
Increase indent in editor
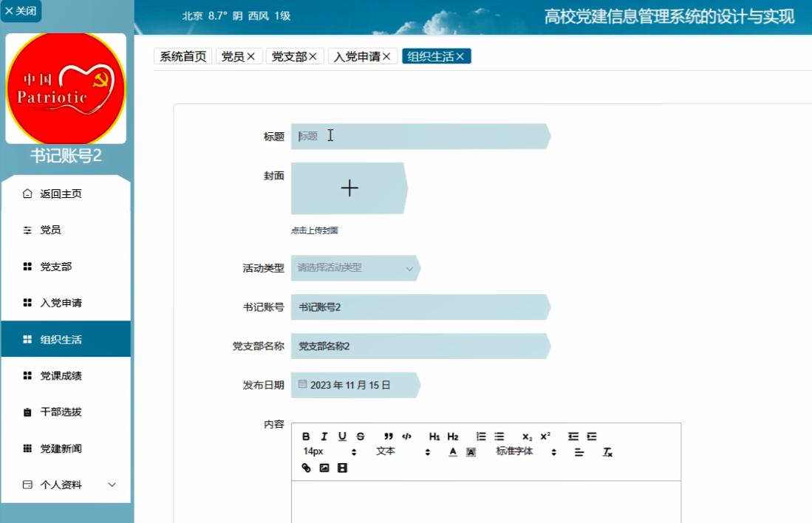pyautogui.click(x=591, y=437)
